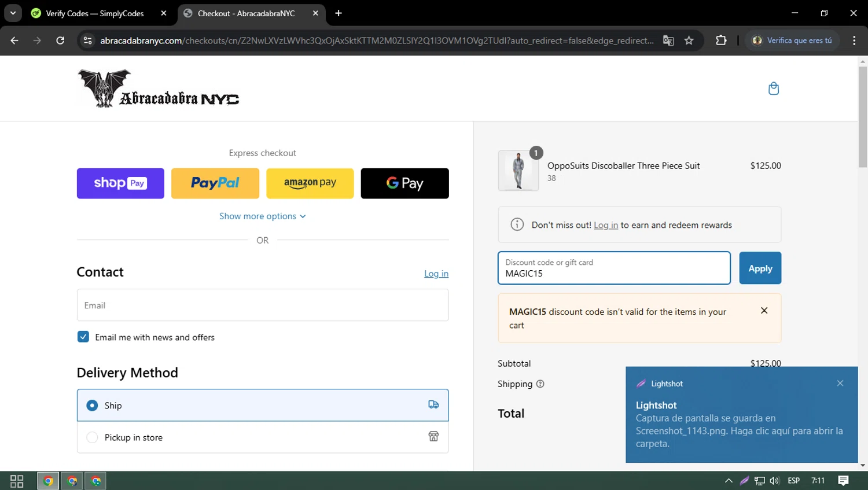The height and width of the screenshot is (490, 868).
Task: Click the Verifica que eres tú profile button
Action: point(792,40)
